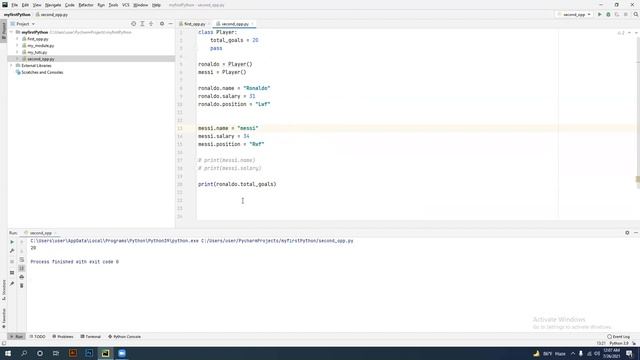This screenshot has height=360, width=640.
Task: Expand second_app.py node in tree
Action: pos(18,59)
